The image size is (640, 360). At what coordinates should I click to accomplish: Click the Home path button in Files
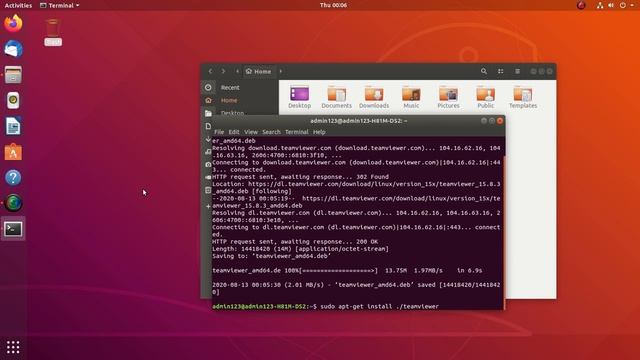point(258,71)
